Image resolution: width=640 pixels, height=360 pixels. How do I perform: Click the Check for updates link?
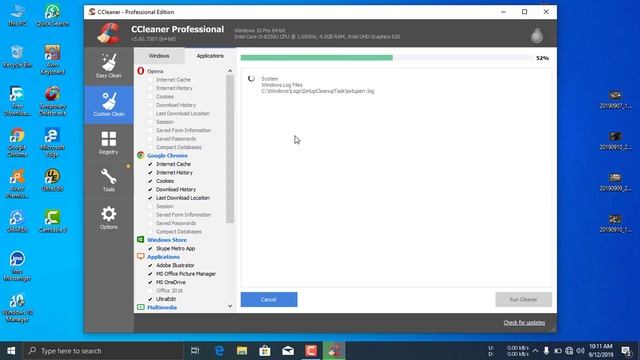[524, 322]
